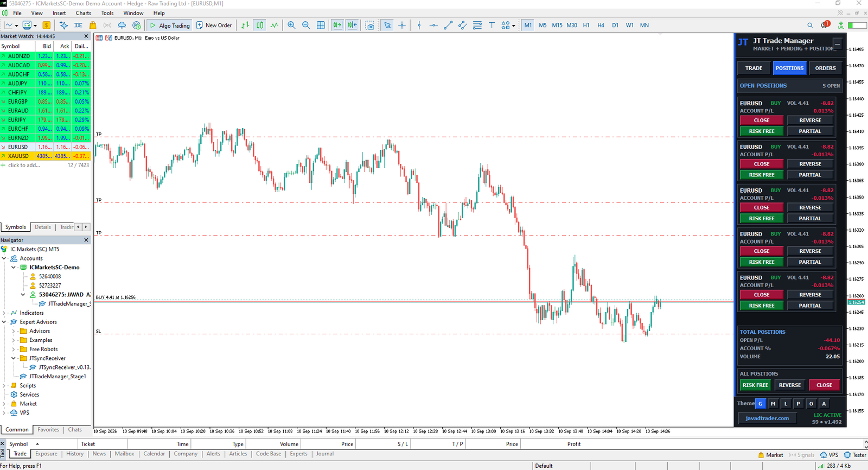The width and height of the screenshot is (868, 470).
Task: Switch chart to bar chart view
Action: (x=246, y=25)
